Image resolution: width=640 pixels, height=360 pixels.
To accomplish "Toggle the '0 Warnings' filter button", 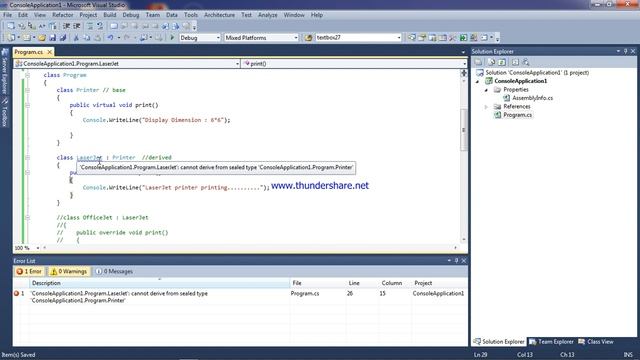I will [69, 271].
